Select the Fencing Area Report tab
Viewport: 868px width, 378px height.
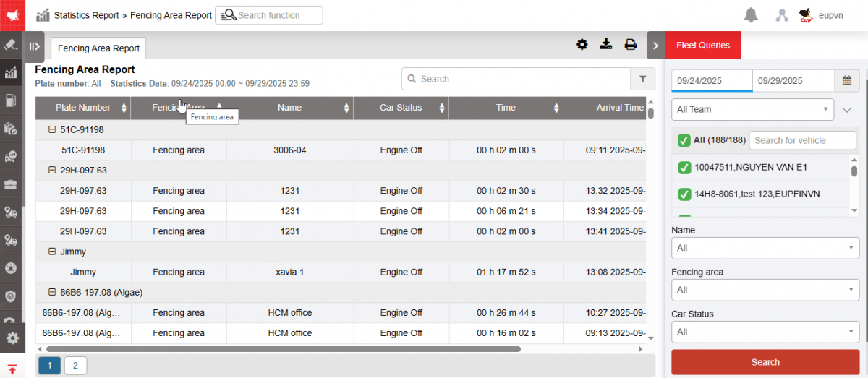point(98,48)
